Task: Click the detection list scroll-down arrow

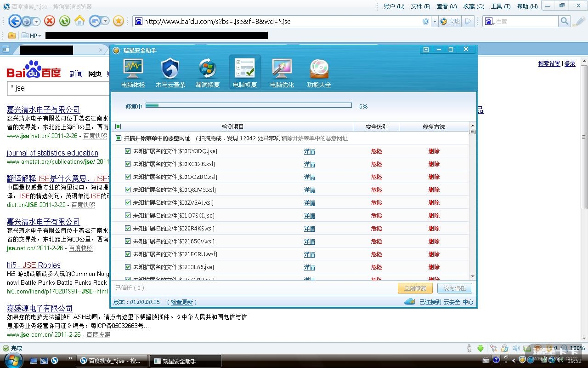Action: click(473, 276)
